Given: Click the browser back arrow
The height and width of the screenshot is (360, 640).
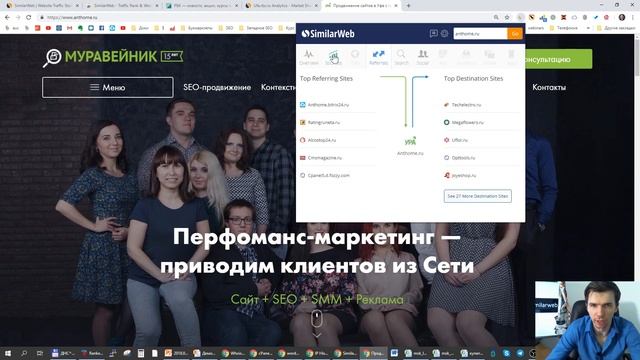Looking at the screenshot, I should point(7,17).
